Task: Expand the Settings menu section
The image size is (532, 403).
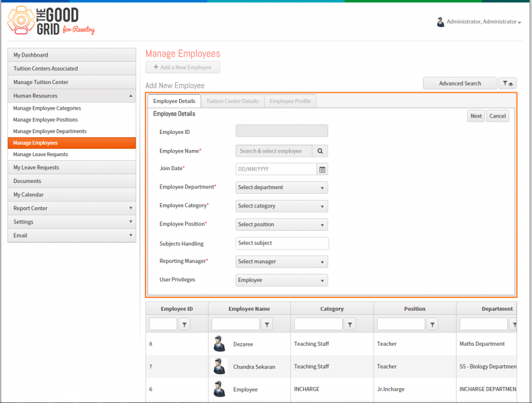Action: point(71,221)
